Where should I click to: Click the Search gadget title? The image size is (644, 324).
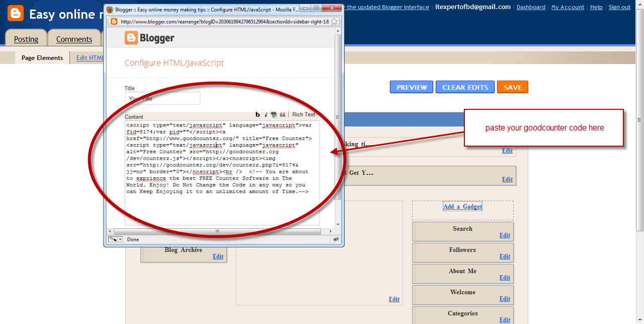tap(462, 229)
